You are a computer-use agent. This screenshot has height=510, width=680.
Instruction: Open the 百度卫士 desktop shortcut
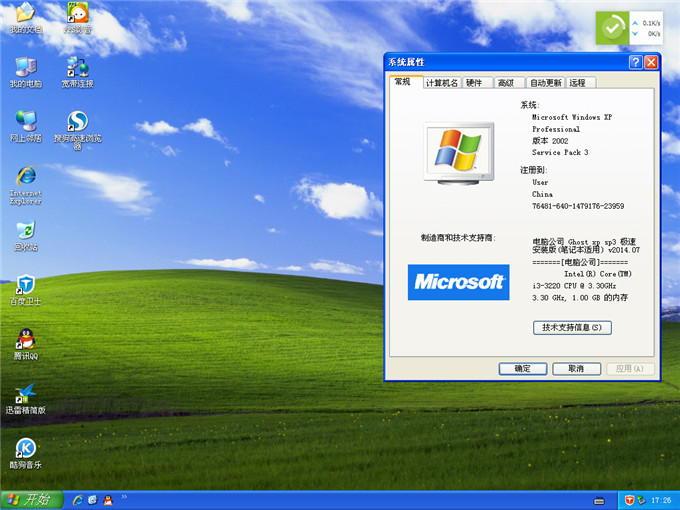25,286
